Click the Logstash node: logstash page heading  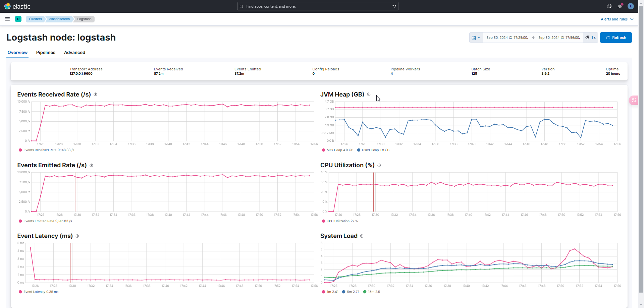pos(61,38)
